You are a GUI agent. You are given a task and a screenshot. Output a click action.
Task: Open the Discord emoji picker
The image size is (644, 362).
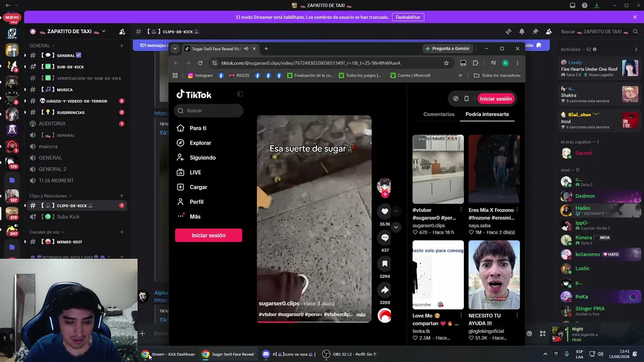tap(529, 333)
